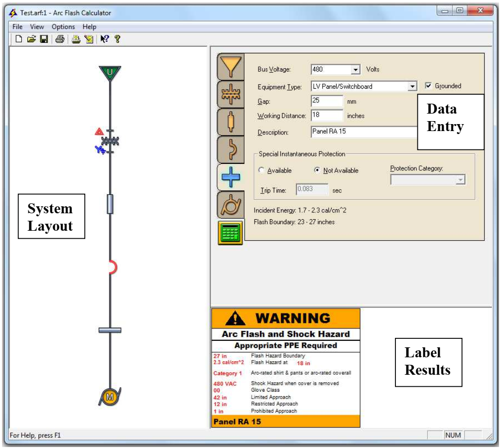Screen dimensions: 501x448
Task: Click the red circuit breaker arc symbol
Action: point(113,267)
